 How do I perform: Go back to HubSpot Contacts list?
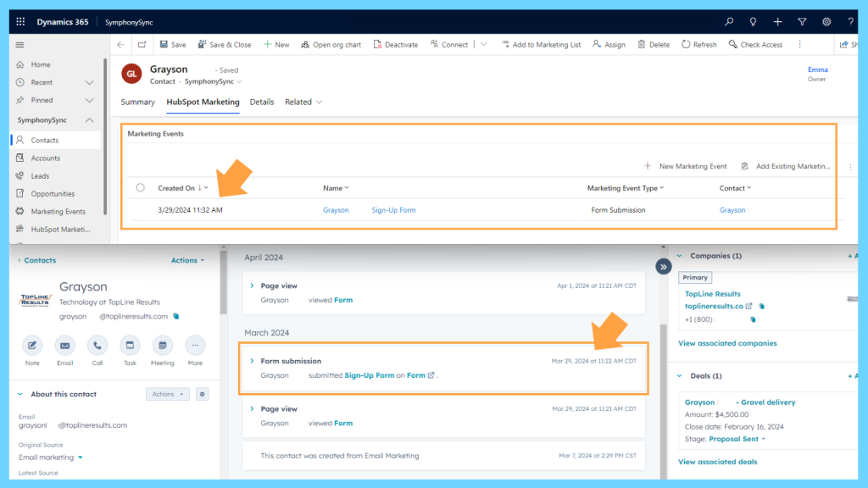(36, 260)
